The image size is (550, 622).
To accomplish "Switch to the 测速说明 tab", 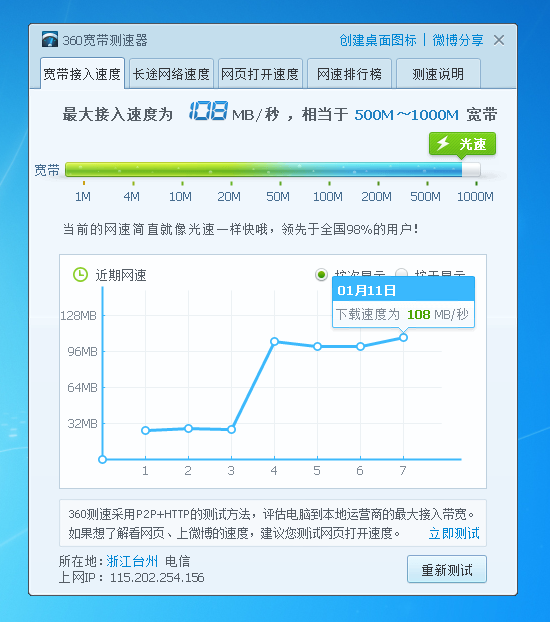I will [438, 74].
